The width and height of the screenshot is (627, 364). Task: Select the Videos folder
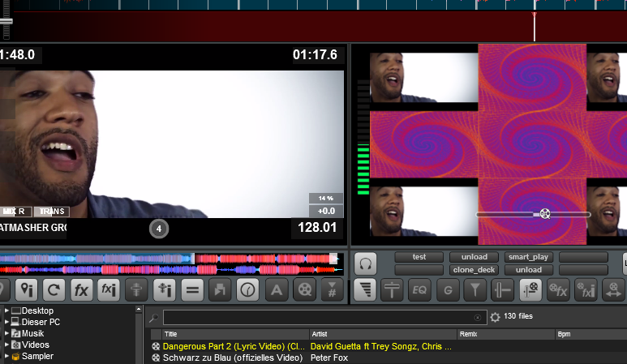(x=30, y=345)
